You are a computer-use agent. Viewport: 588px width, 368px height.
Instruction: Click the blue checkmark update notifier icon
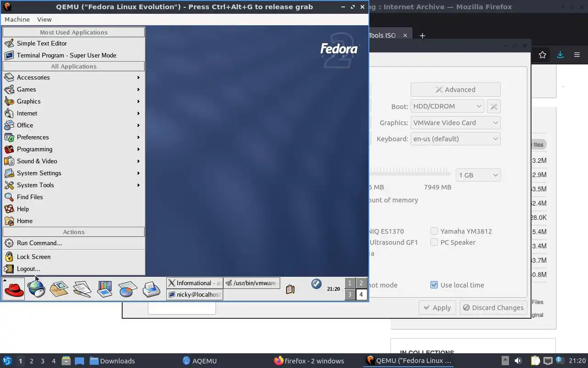pos(316,284)
